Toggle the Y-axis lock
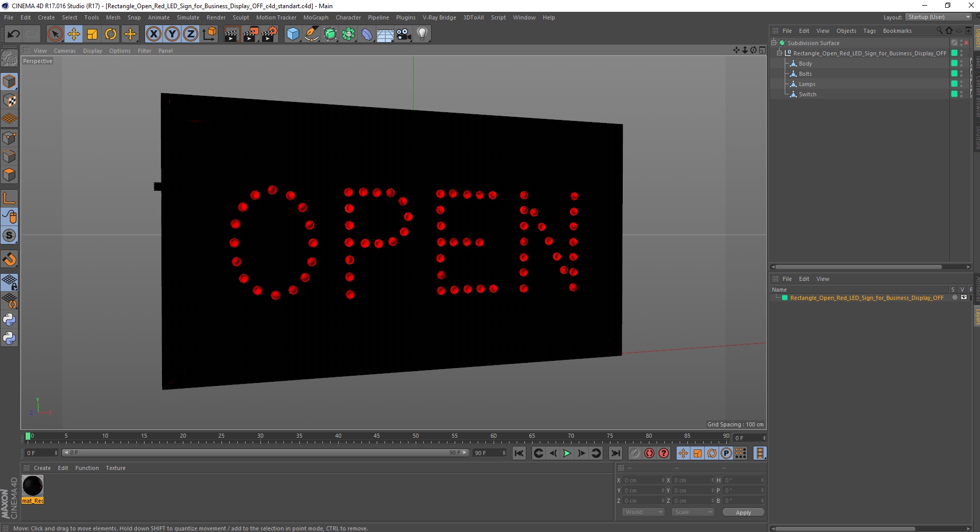Screen dimensions: 980x532 click(172, 34)
